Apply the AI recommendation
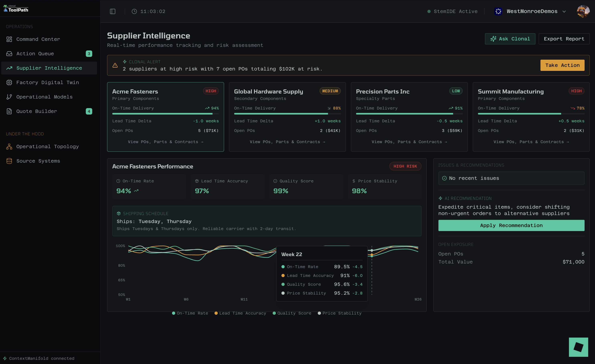Screen dimensions: 595x364 pos(511,225)
